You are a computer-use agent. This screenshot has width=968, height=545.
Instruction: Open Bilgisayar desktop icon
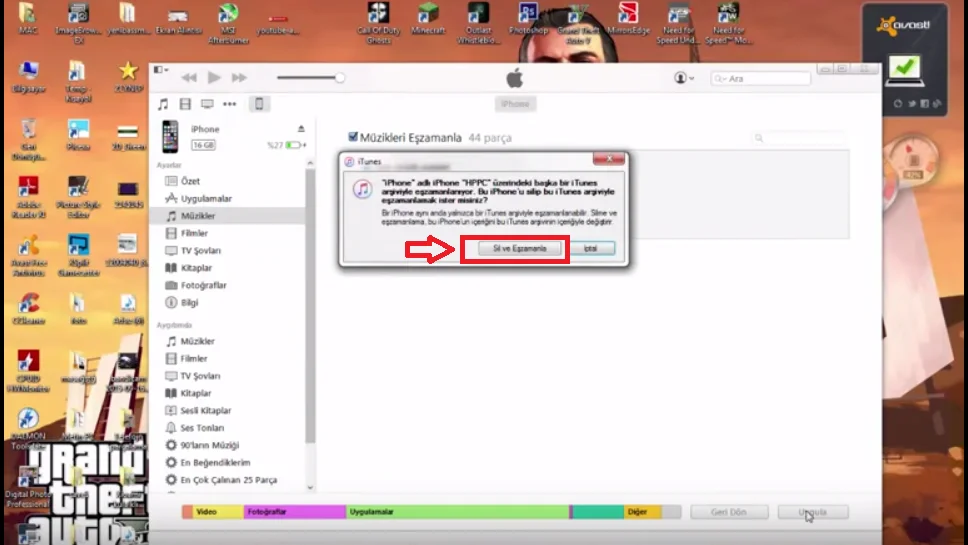28,77
